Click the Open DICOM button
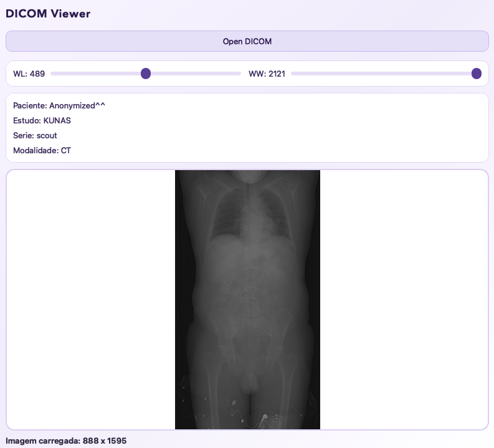The width and height of the screenshot is (494, 448). click(x=247, y=41)
